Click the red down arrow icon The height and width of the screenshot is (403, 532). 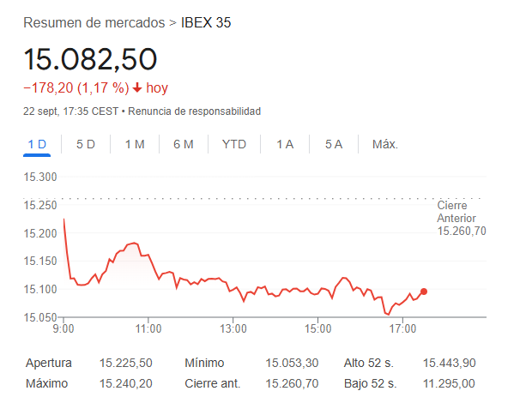click(137, 88)
